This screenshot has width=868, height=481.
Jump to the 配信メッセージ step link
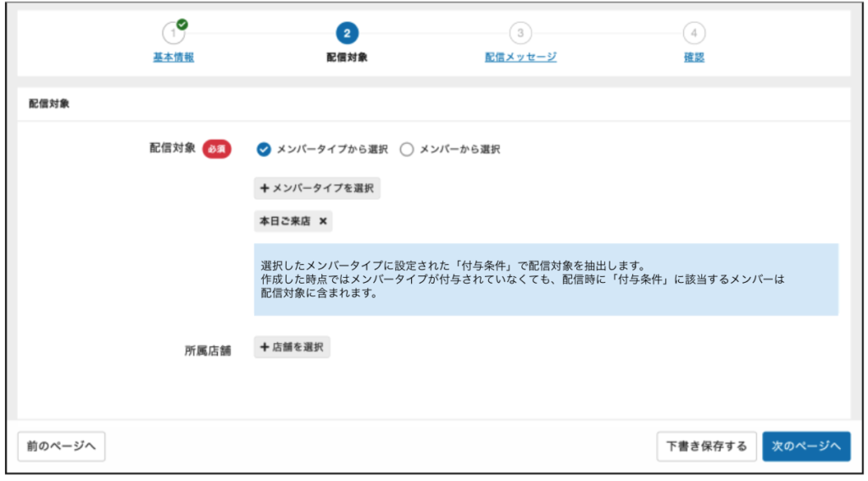point(520,58)
